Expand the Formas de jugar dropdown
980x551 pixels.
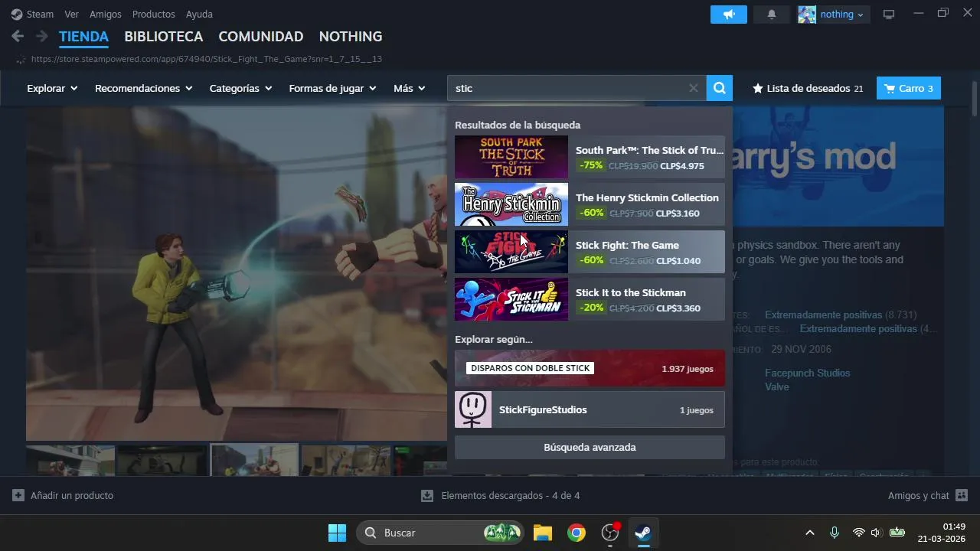(332, 88)
